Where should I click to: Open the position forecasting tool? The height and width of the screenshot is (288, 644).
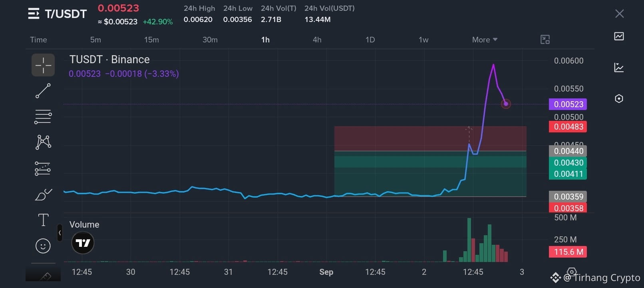(x=43, y=168)
